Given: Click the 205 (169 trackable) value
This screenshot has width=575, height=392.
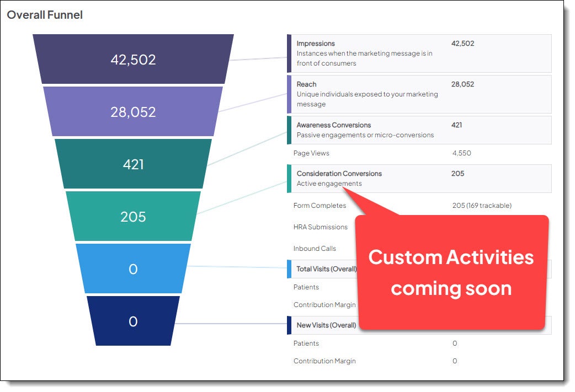Looking at the screenshot, I should 481,206.
